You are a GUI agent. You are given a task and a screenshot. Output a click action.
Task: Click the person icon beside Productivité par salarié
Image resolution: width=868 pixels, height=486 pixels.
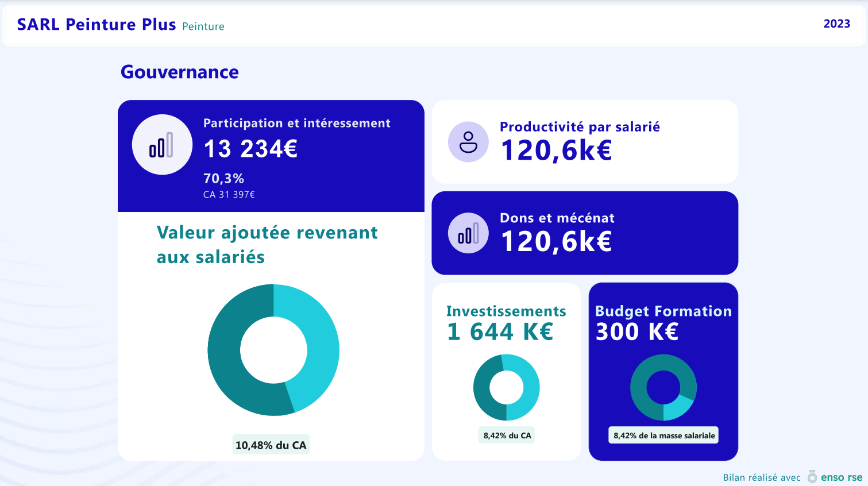click(468, 142)
